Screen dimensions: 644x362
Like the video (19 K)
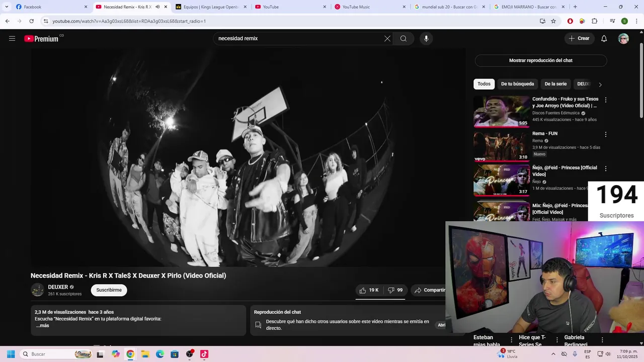[x=369, y=290]
